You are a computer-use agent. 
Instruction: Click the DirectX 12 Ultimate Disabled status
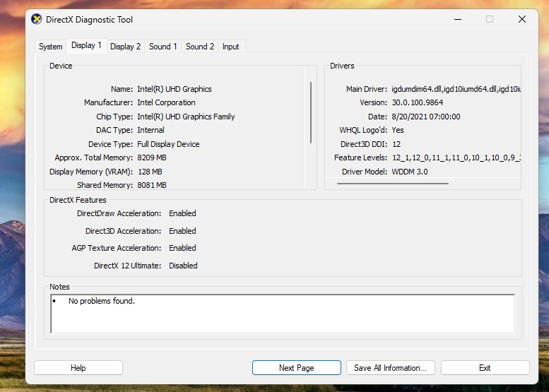point(183,266)
